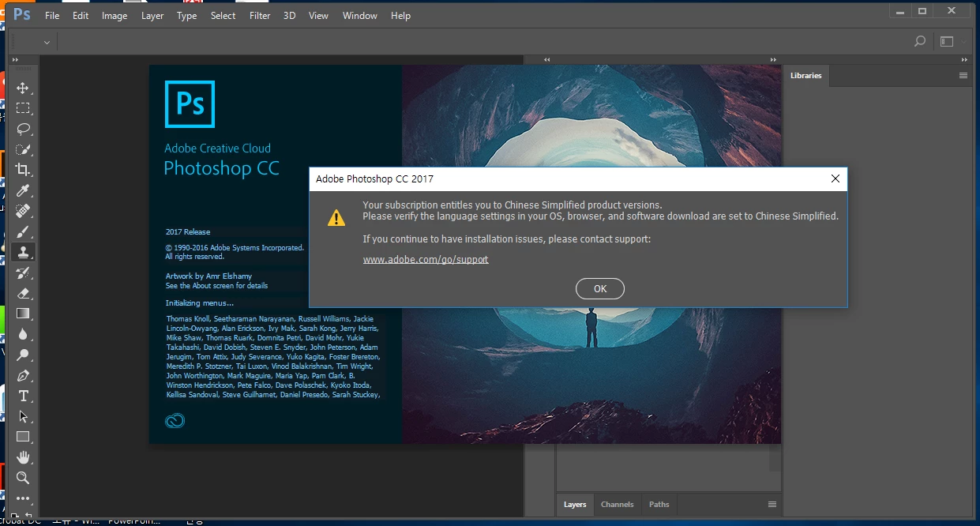Select the Brush tool
This screenshot has width=980, height=526.
click(x=23, y=231)
